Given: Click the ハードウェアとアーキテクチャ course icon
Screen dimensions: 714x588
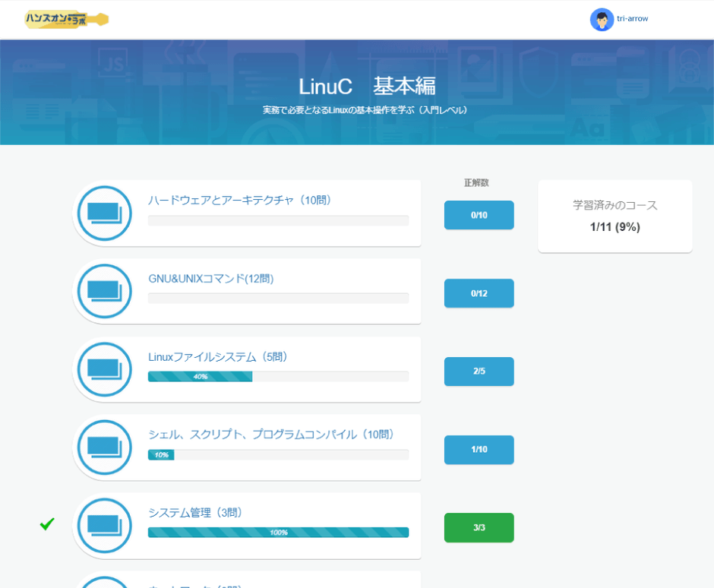Looking at the screenshot, I should (105, 213).
